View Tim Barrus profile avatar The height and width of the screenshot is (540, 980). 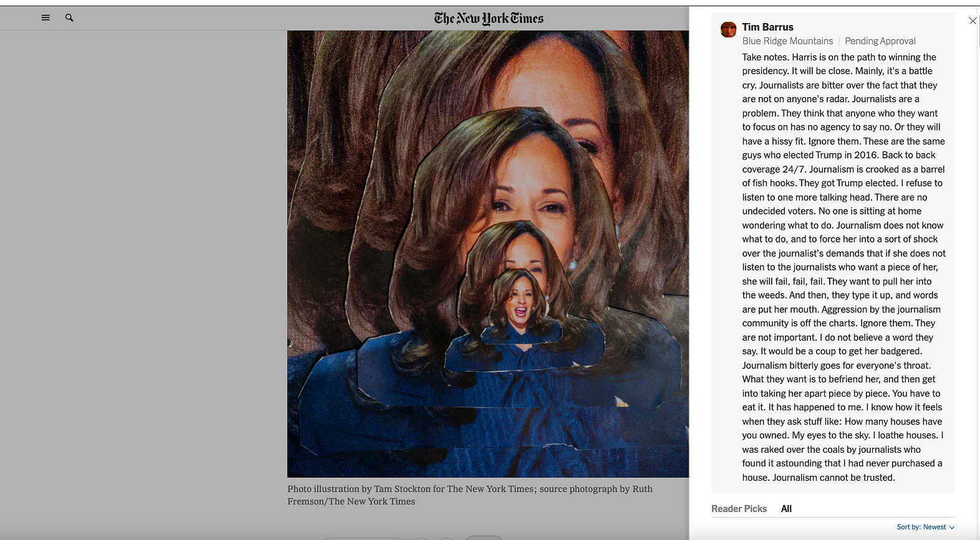(x=728, y=29)
